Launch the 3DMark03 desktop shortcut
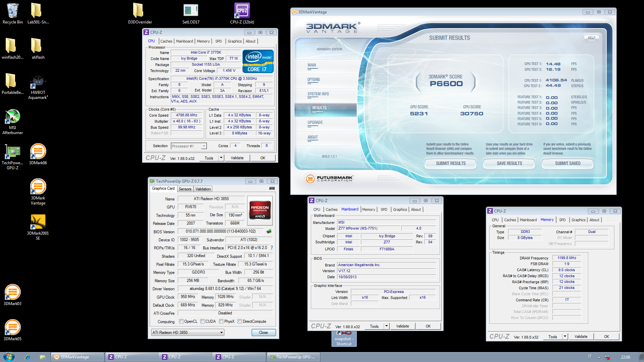The image size is (644, 362). (x=12, y=295)
